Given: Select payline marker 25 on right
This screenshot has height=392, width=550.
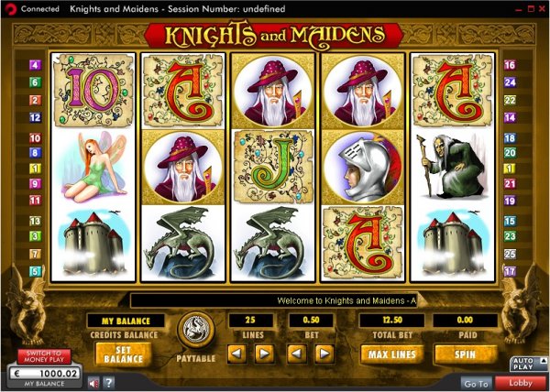Looking at the screenshot, I should point(510,254).
